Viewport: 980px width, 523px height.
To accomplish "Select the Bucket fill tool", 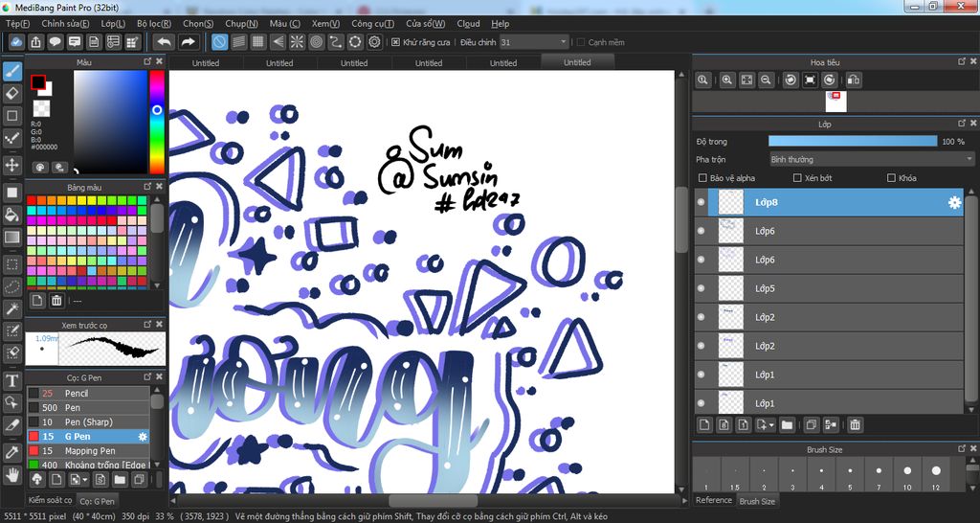I will (11, 216).
